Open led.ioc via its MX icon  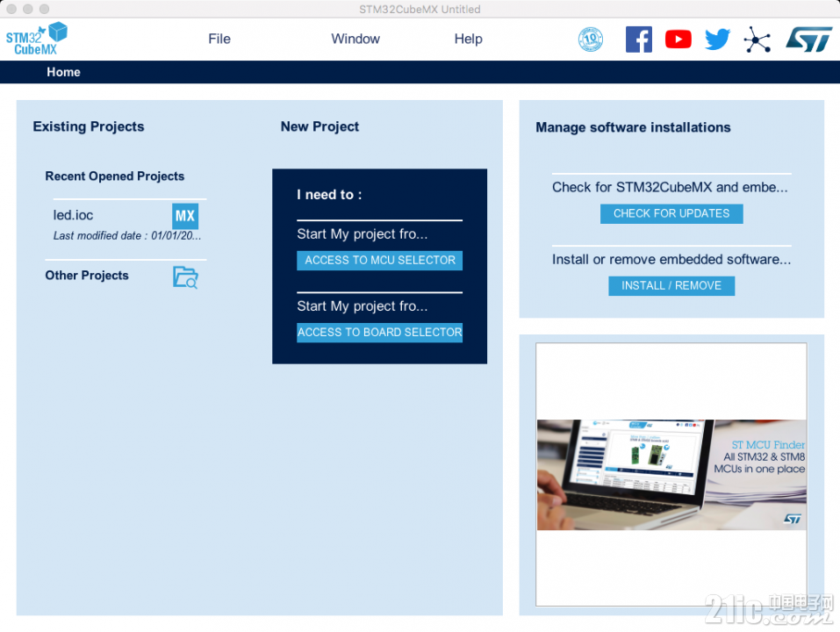[x=185, y=217]
